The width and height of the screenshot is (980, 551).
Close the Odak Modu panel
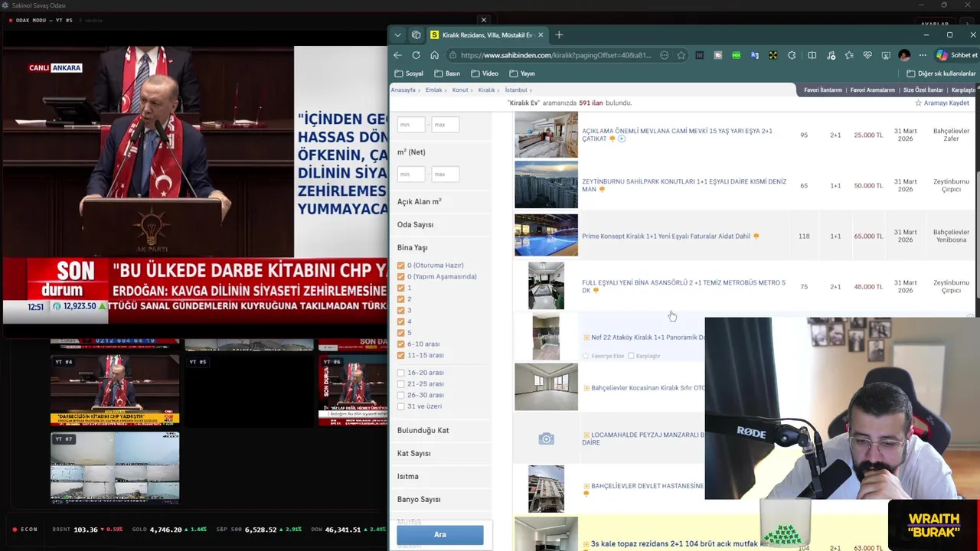[483, 20]
